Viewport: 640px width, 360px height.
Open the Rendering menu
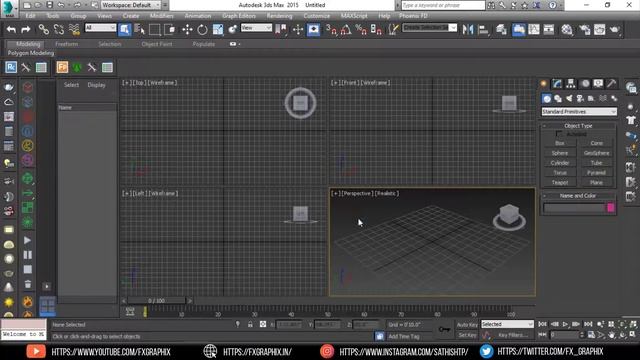coord(280,16)
